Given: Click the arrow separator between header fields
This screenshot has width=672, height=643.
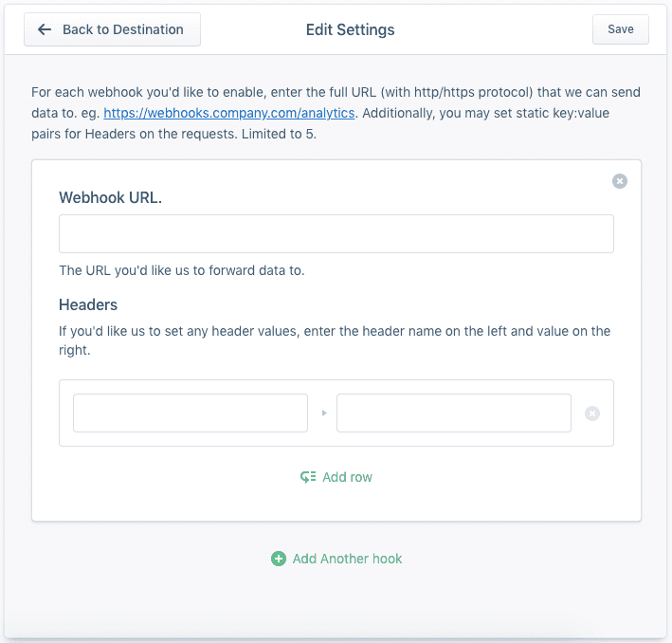Looking at the screenshot, I should [322, 413].
